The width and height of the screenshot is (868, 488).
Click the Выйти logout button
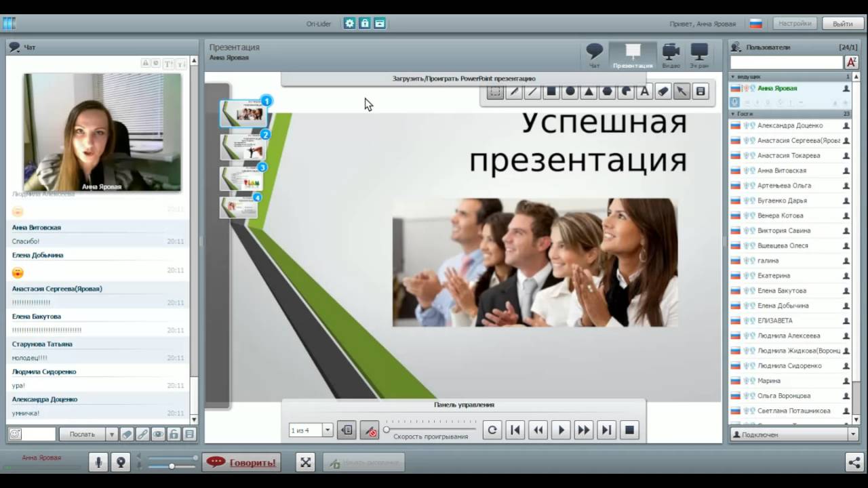[842, 23]
